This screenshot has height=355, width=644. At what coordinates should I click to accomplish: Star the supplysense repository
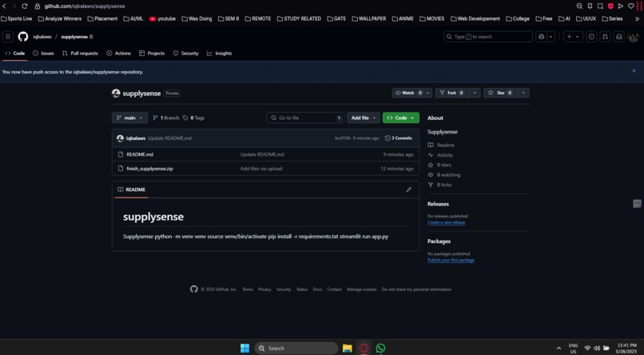pos(500,93)
